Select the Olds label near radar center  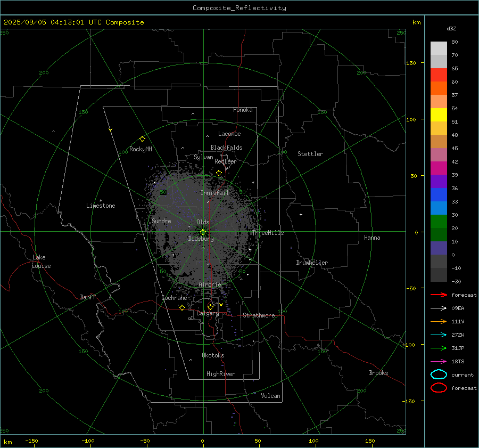pos(203,222)
